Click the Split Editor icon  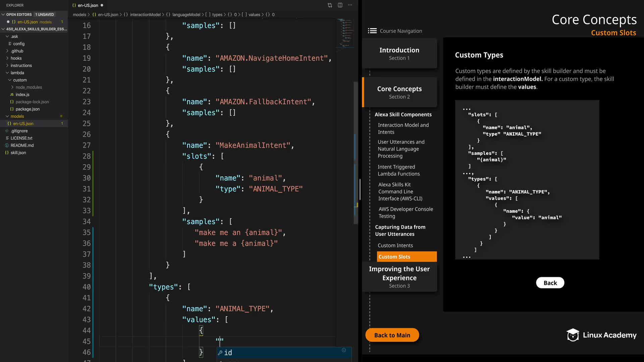point(340,5)
